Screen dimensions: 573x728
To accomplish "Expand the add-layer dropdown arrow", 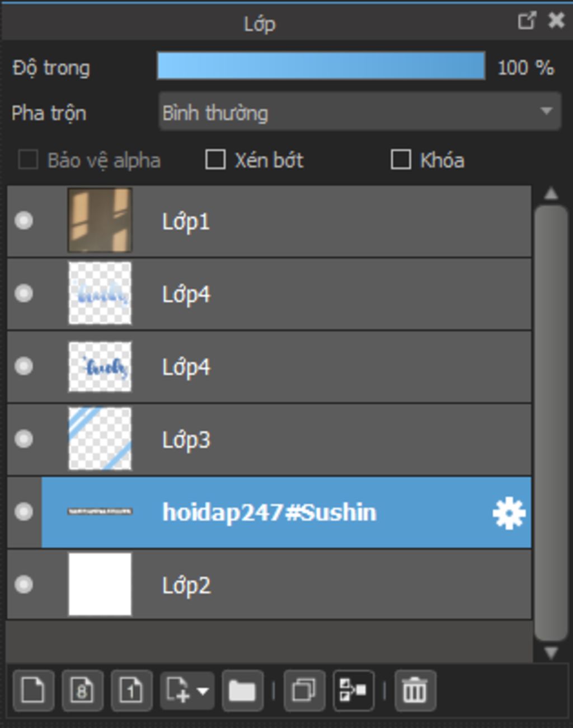I will [x=203, y=690].
